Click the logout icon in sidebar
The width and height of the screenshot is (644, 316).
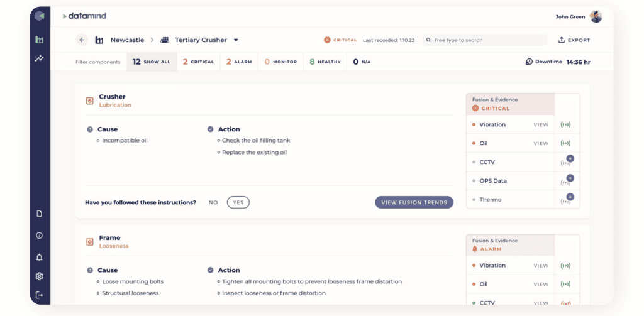(x=40, y=295)
